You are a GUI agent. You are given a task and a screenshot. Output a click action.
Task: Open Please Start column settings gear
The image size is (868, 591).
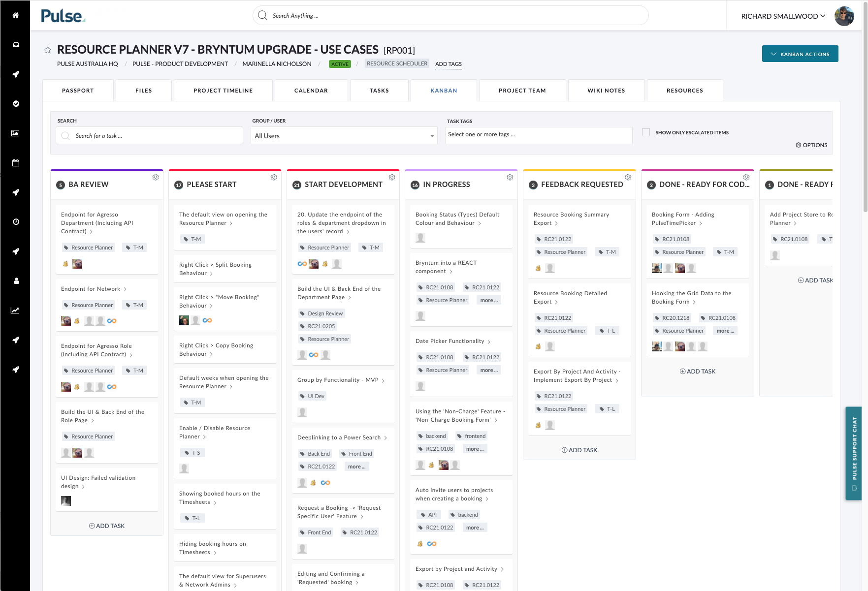point(274,177)
